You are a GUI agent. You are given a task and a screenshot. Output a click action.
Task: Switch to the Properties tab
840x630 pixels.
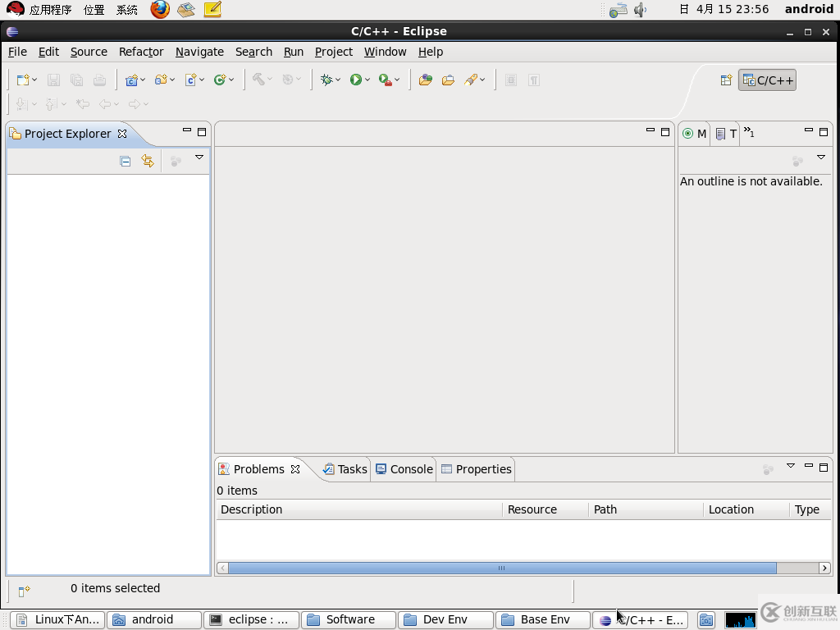click(476, 469)
